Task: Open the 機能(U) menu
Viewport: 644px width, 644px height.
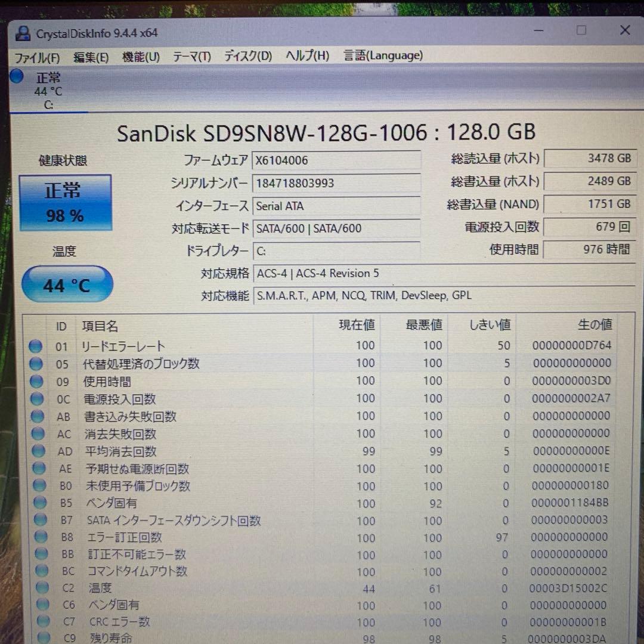Action: (141, 56)
